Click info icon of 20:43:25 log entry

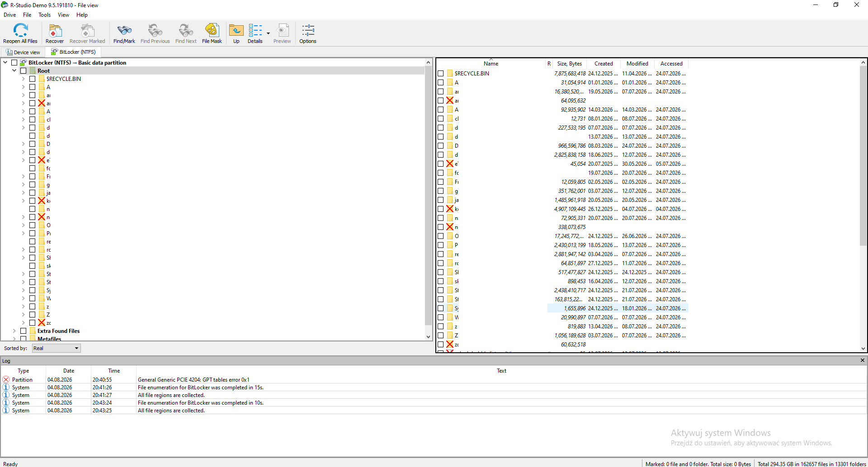tap(6, 410)
